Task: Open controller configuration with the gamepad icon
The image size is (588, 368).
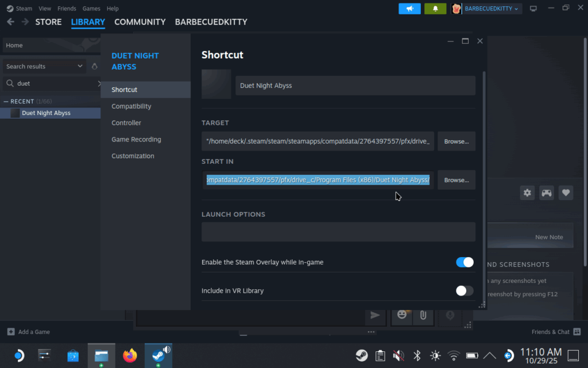Action: point(546,193)
